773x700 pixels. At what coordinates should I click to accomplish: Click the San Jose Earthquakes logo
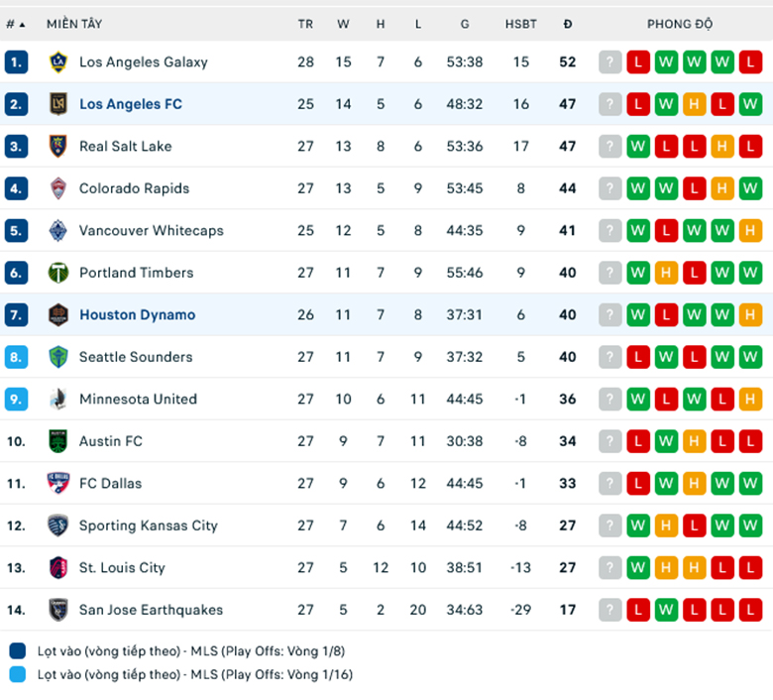(x=58, y=610)
